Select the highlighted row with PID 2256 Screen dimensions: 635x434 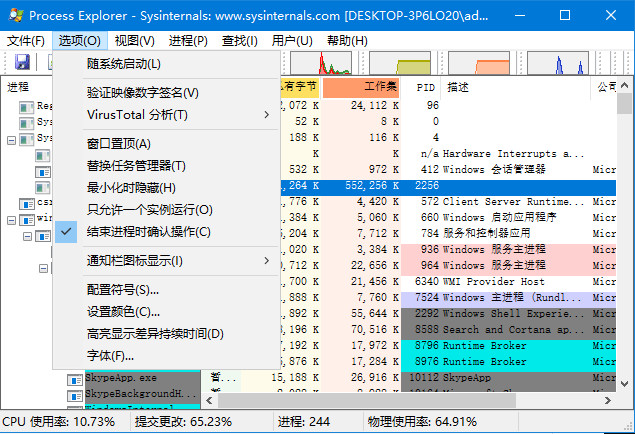coord(448,186)
